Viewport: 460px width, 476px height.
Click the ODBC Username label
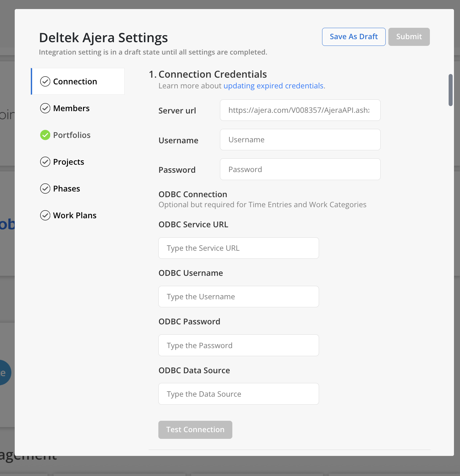coord(190,273)
